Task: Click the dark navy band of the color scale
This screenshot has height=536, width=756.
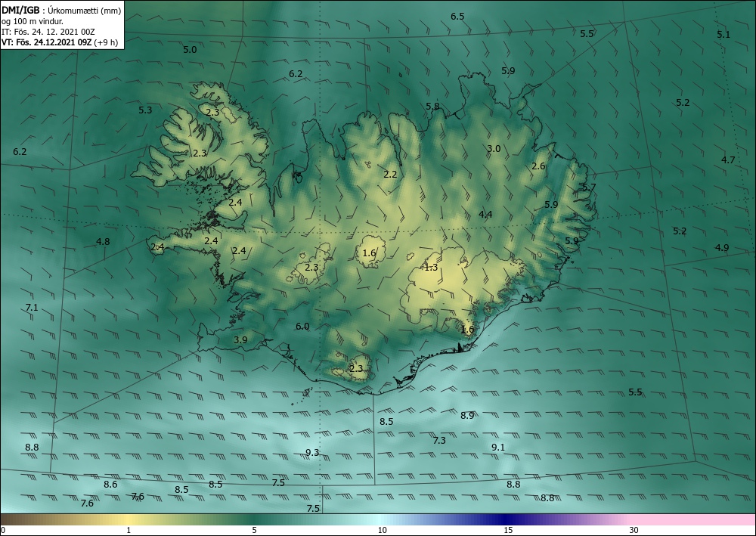Action: (507, 519)
